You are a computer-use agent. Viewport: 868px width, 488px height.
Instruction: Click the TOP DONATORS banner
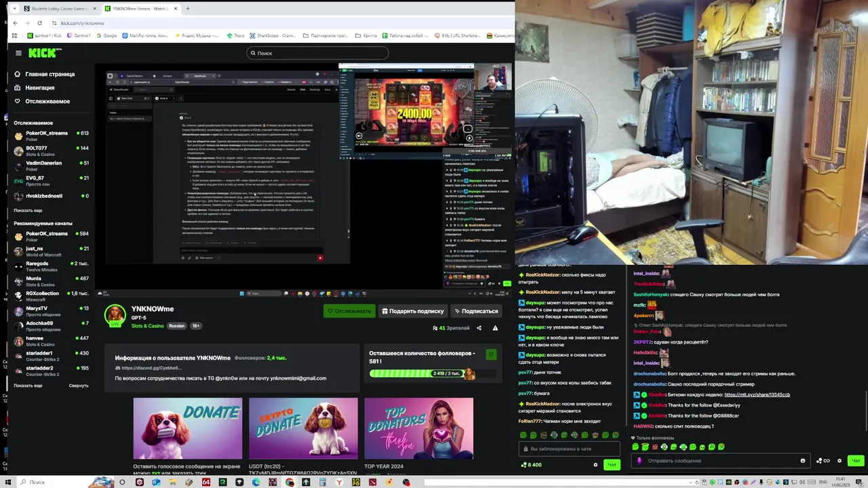pyautogui.click(x=418, y=428)
